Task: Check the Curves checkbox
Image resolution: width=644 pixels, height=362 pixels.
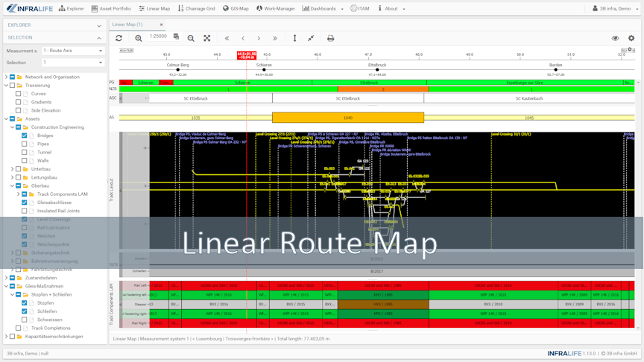Action: click(19, 94)
